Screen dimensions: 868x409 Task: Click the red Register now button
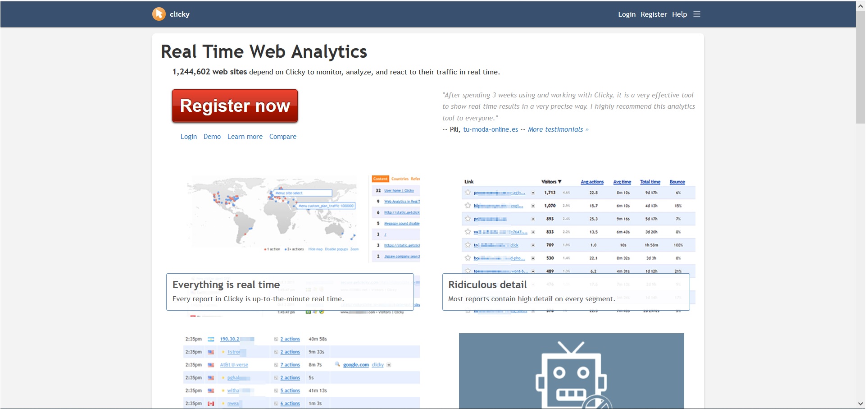point(235,106)
